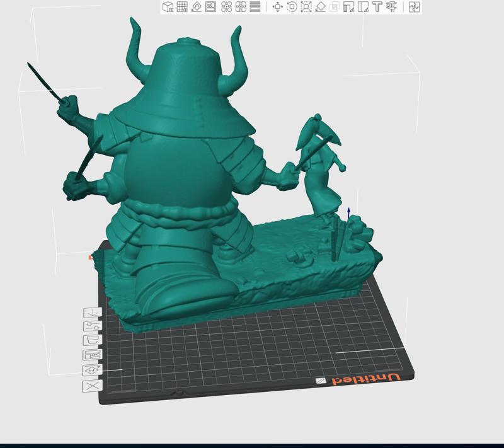Open the variable layer height tool
The image size is (504, 448).
click(256, 8)
